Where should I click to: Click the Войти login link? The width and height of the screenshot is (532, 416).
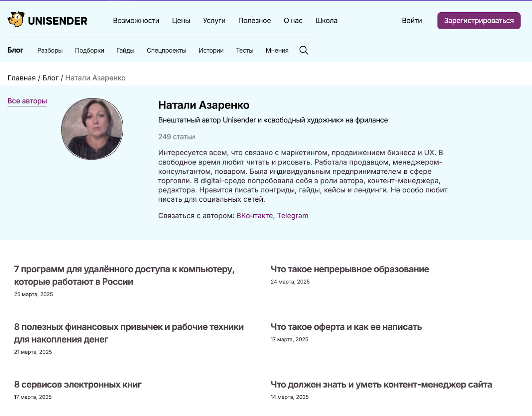click(412, 21)
